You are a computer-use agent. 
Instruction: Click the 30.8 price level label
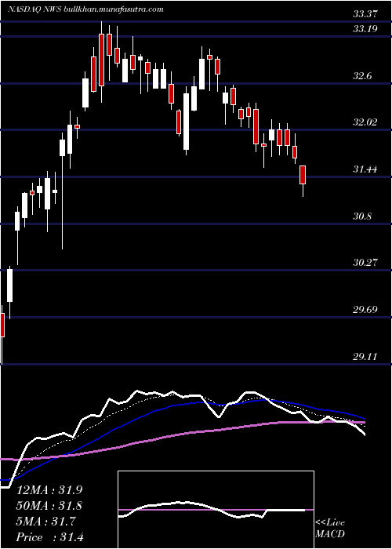[x=363, y=216]
